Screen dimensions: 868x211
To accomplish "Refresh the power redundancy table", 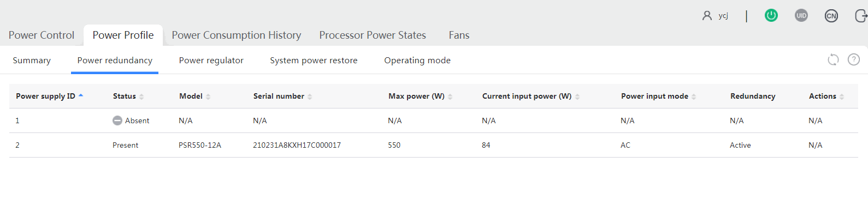I will 833,59.
